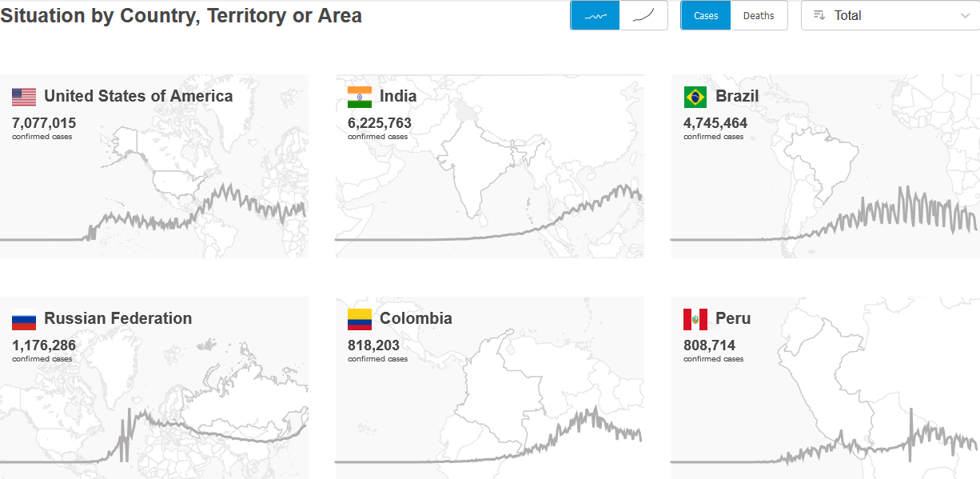Screen dimensions: 980x479
Task: Click the Colombia flag icon
Action: coord(360,319)
